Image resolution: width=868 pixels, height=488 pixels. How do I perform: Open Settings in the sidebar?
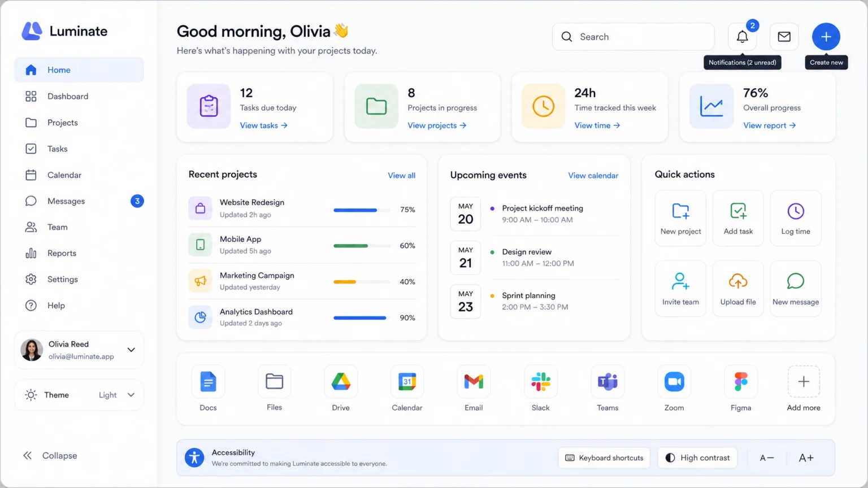tap(79, 279)
